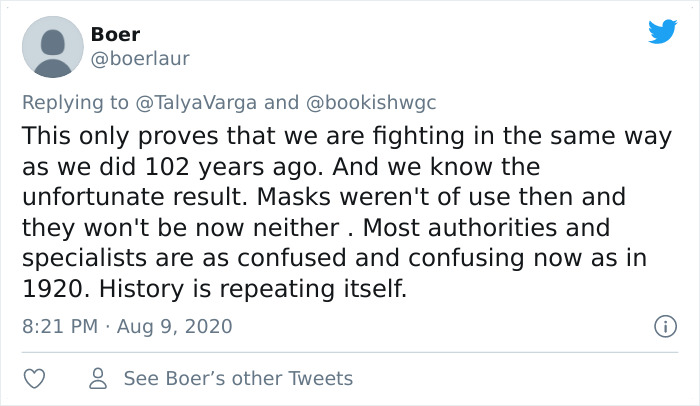Image resolution: width=700 pixels, height=406 pixels.
Task: Like the tweet with the heart icon
Action: tap(34, 378)
